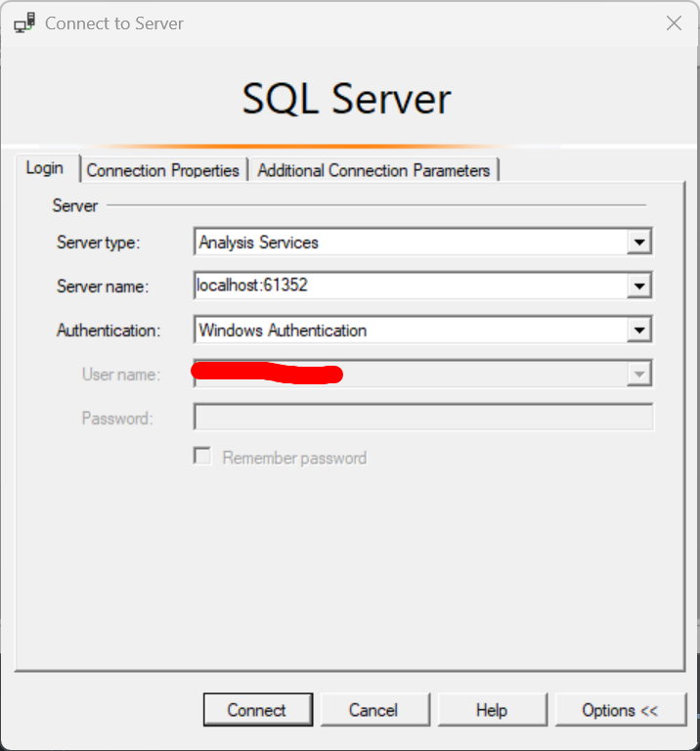The width and height of the screenshot is (700, 751).
Task: Click the Connect button
Action: [x=258, y=709]
